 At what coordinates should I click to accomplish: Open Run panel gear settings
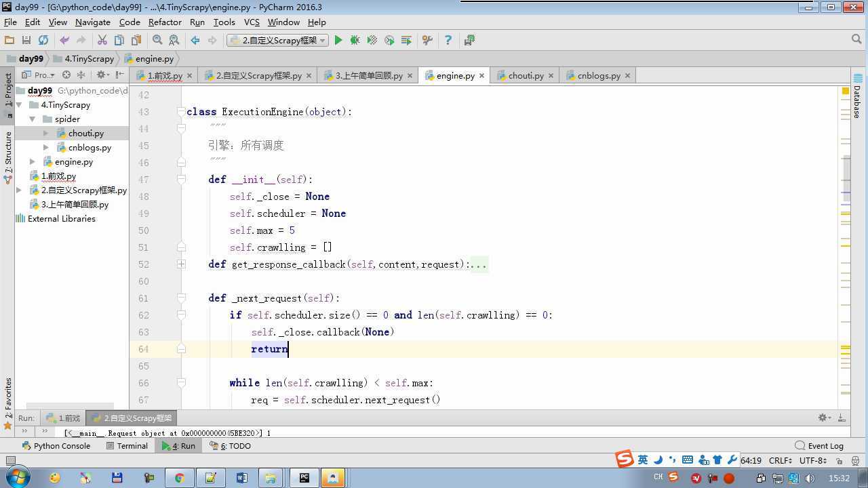pyautogui.click(x=824, y=418)
